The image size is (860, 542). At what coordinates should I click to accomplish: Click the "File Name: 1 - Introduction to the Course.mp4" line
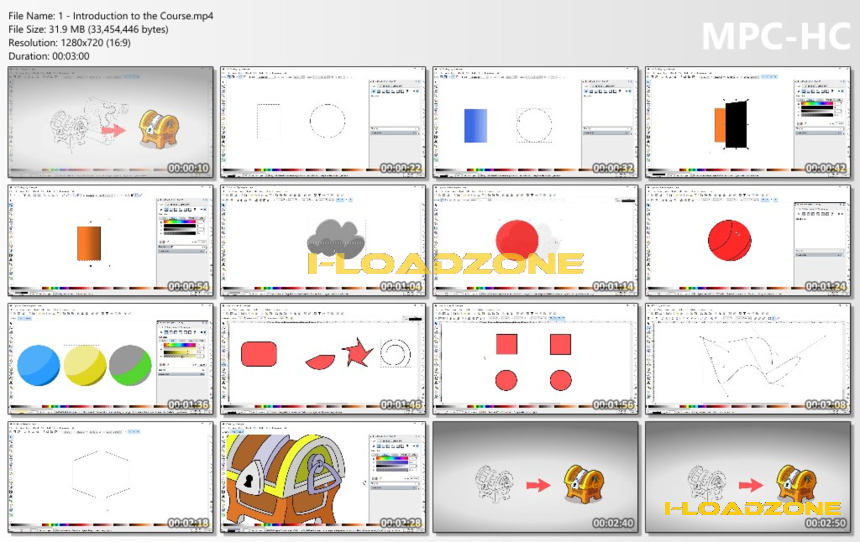click(x=111, y=16)
